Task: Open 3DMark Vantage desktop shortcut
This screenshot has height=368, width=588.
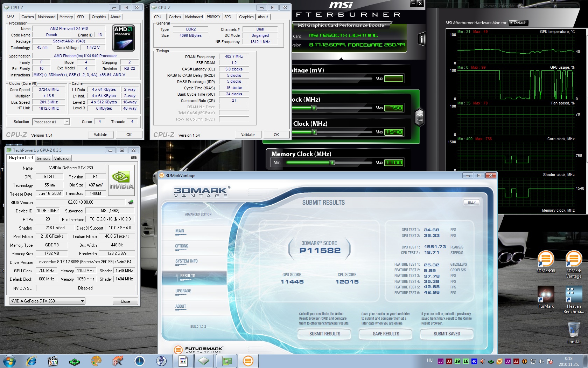Action: [x=574, y=265]
